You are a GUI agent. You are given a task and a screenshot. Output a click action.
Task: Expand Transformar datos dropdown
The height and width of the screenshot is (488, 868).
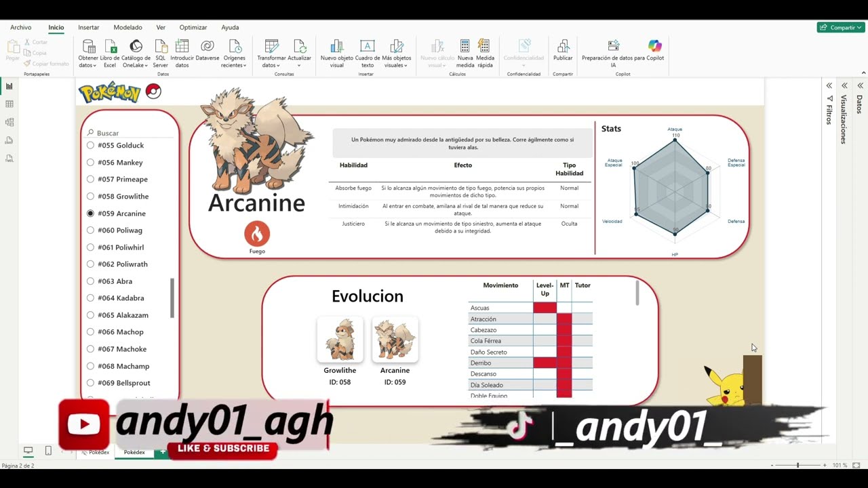point(279,66)
